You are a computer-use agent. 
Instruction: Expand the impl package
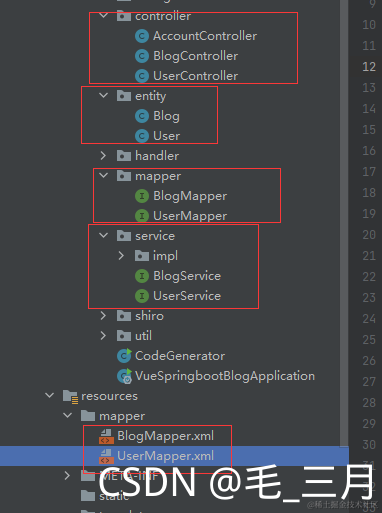click(x=121, y=256)
